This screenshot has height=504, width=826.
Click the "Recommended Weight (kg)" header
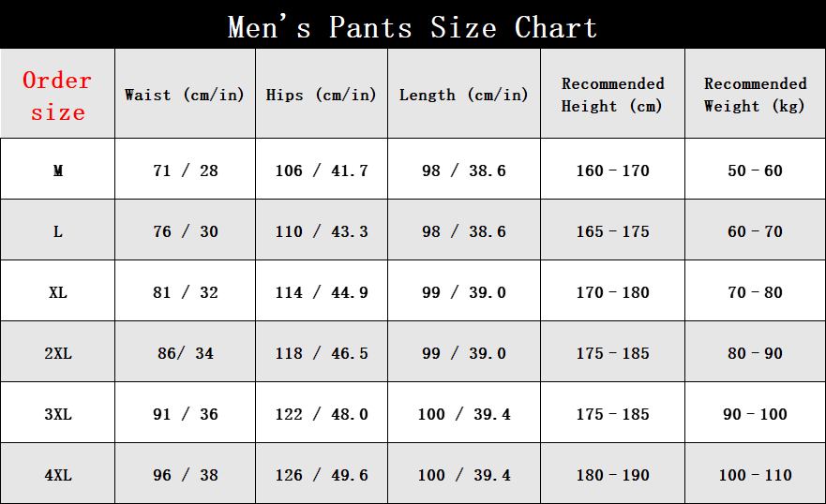coord(755,95)
